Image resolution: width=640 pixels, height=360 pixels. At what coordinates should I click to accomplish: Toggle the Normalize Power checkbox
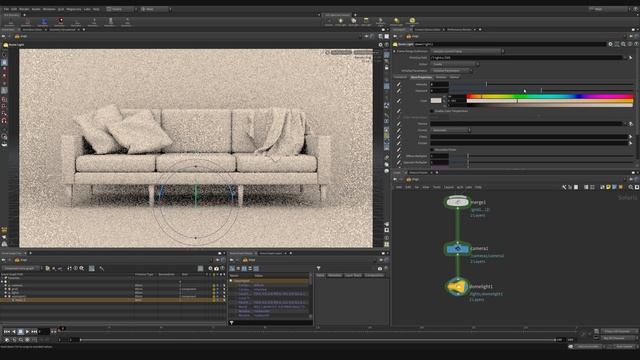pyautogui.click(x=432, y=150)
